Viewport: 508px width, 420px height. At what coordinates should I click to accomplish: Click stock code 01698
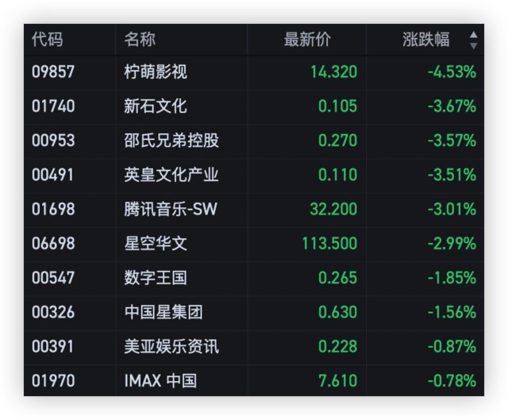[x=53, y=210]
